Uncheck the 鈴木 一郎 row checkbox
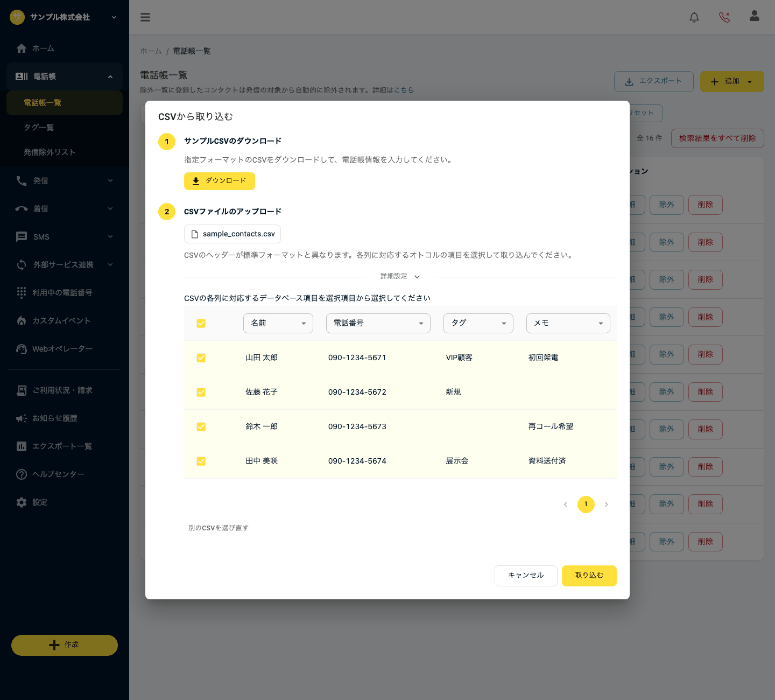 click(201, 427)
